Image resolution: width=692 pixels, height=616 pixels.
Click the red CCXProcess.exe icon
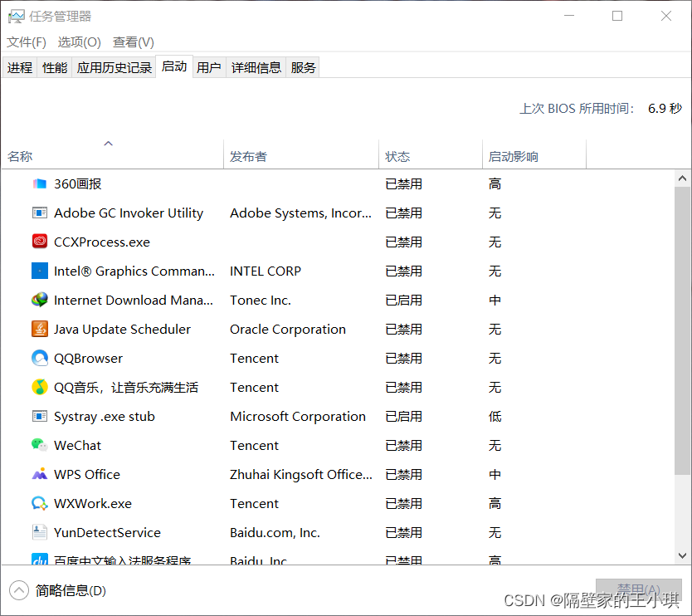tap(40, 242)
